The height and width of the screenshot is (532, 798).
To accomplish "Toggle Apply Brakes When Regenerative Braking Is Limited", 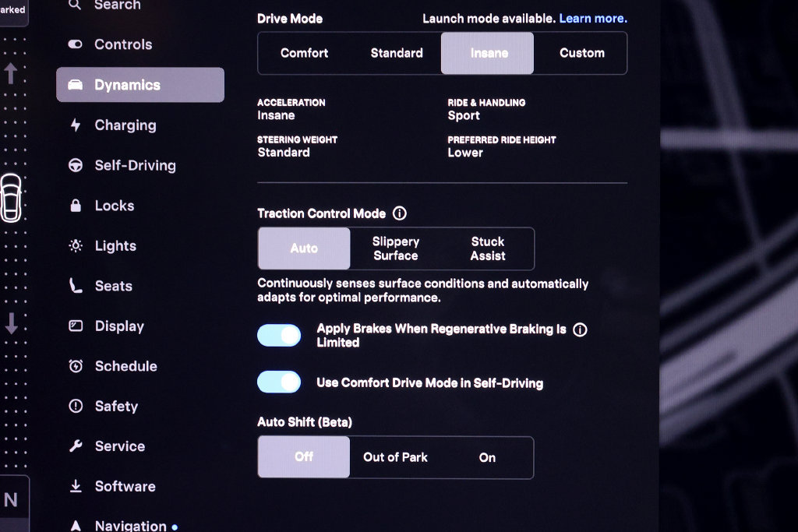I will coord(279,336).
